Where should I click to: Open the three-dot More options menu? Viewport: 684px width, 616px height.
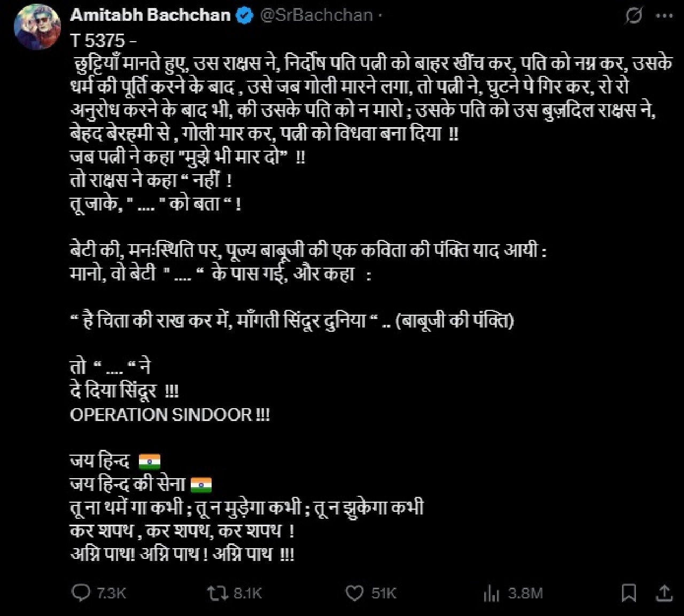(x=664, y=16)
